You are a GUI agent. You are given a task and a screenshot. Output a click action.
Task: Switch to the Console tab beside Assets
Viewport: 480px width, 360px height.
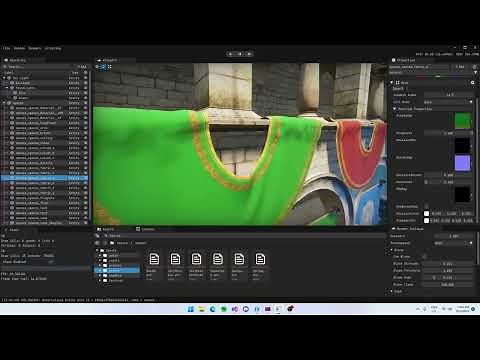click(x=145, y=229)
